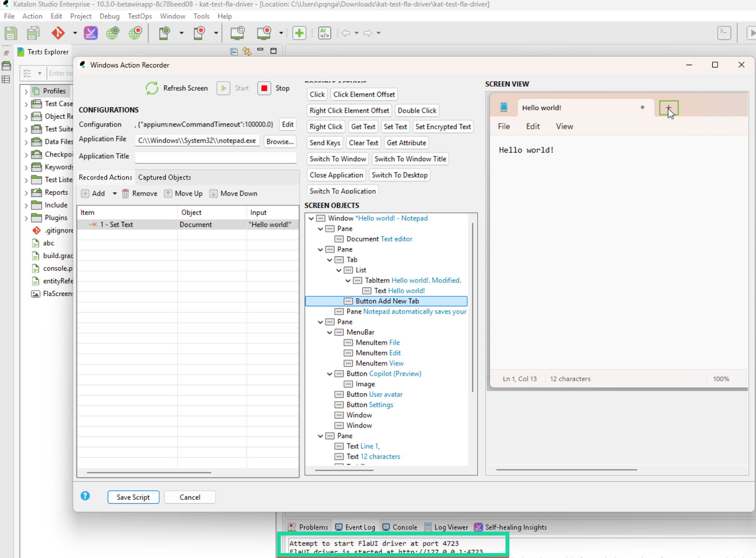
Task: Click the Screen Objects vertical scrollbar
Action: [473, 307]
